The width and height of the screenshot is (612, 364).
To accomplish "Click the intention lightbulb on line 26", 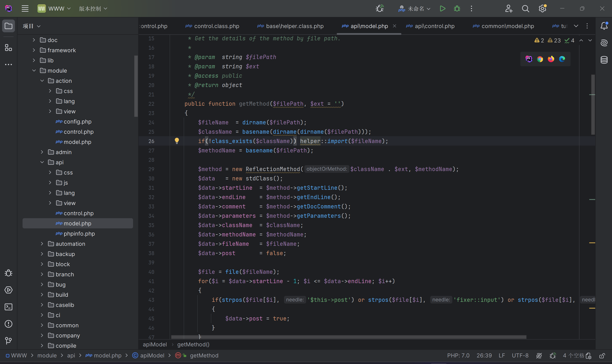I will pyautogui.click(x=177, y=141).
